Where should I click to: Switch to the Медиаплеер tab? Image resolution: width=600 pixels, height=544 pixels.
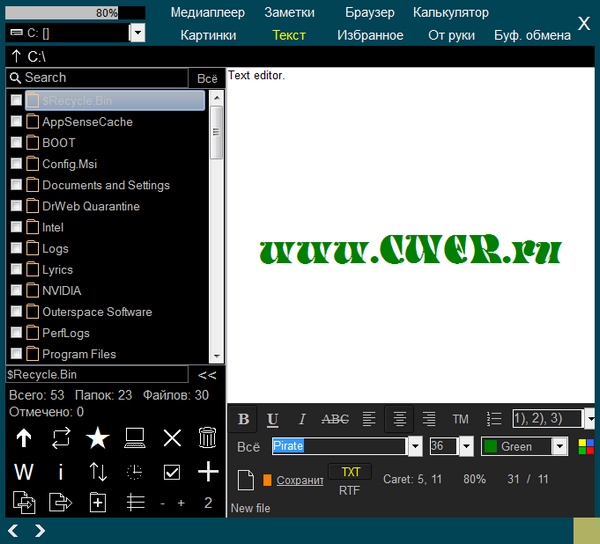click(x=207, y=13)
